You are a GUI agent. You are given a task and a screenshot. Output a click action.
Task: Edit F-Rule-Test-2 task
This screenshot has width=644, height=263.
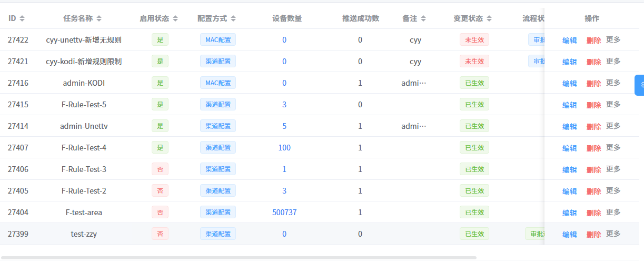(570, 191)
